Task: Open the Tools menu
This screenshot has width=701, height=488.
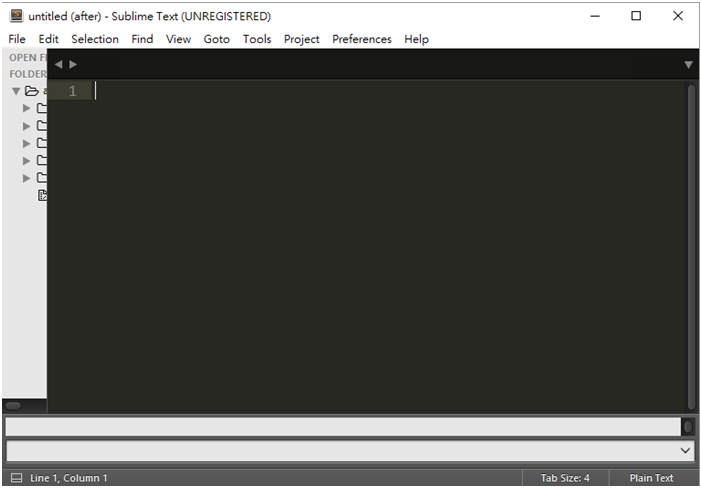Action: pos(257,39)
